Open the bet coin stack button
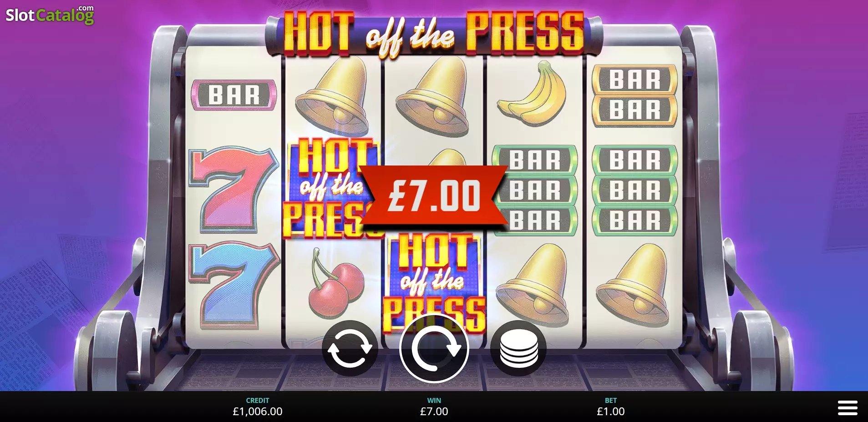This screenshot has height=422, width=868. 518,348
